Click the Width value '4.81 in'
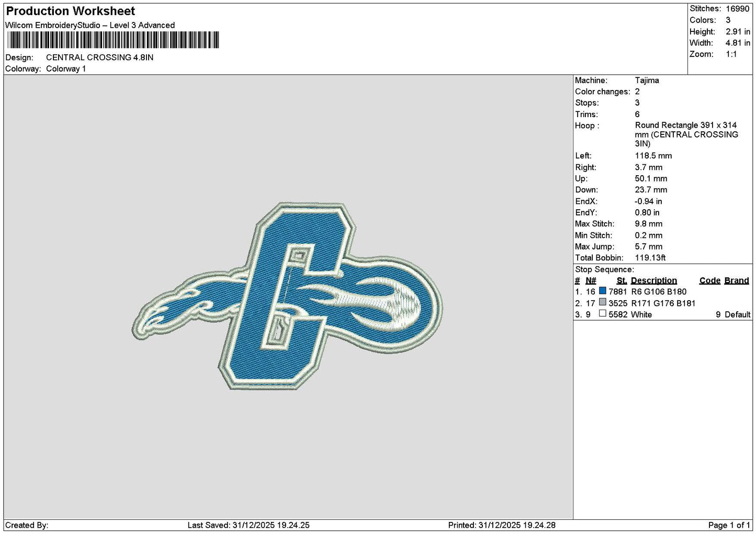This screenshot has height=534, width=756. tap(738, 43)
